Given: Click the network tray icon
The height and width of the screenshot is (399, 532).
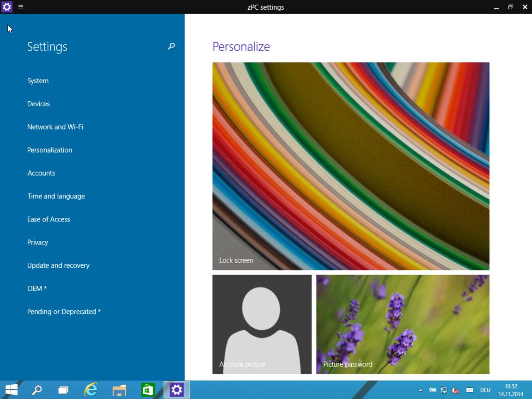Looking at the screenshot, I should pyautogui.click(x=443, y=390).
